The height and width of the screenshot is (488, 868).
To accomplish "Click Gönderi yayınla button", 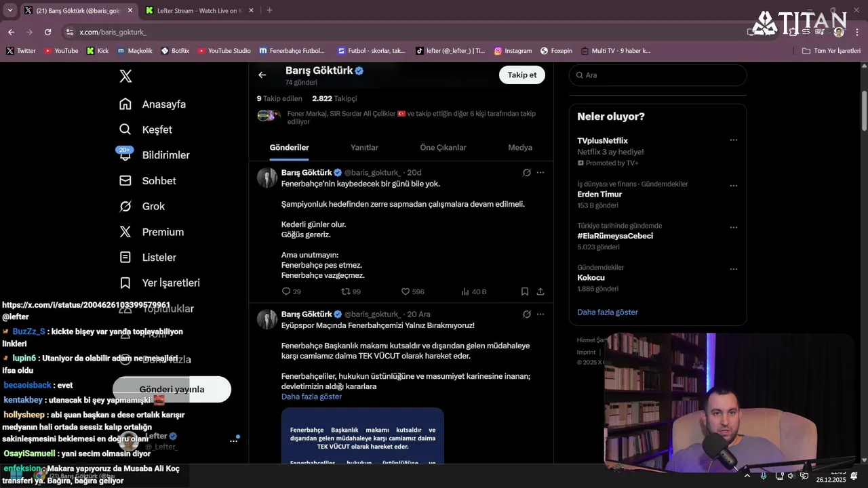I will [172, 389].
